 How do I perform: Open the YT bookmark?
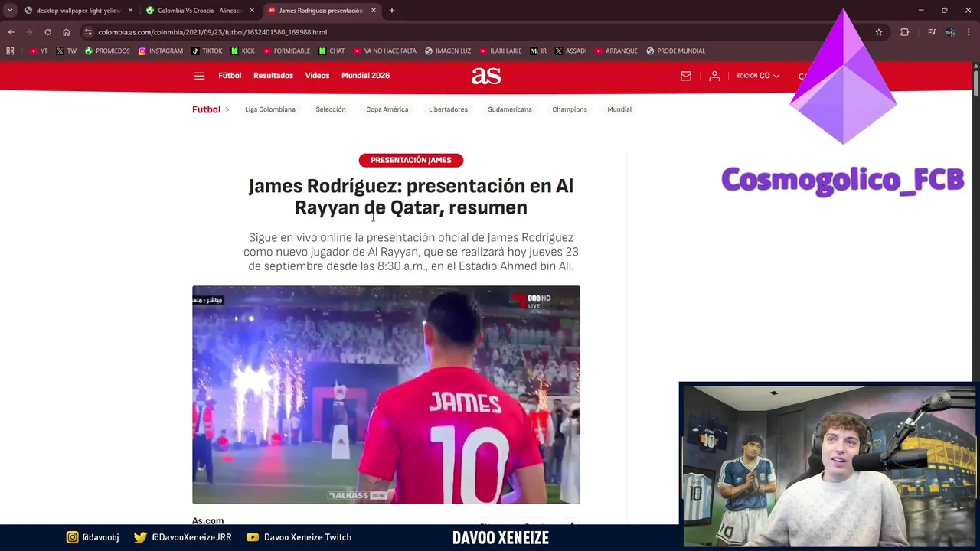coord(38,51)
